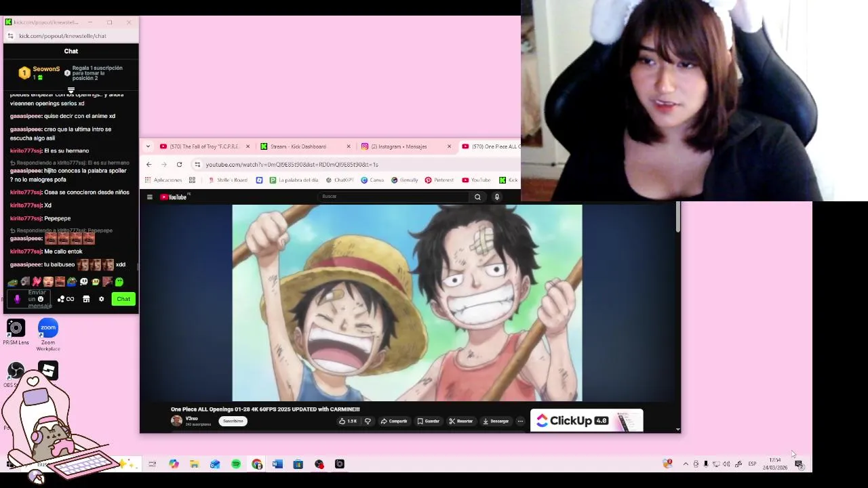Open Stelle's Board bookmark
This screenshot has width=868, height=488.
(x=228, y=180)
